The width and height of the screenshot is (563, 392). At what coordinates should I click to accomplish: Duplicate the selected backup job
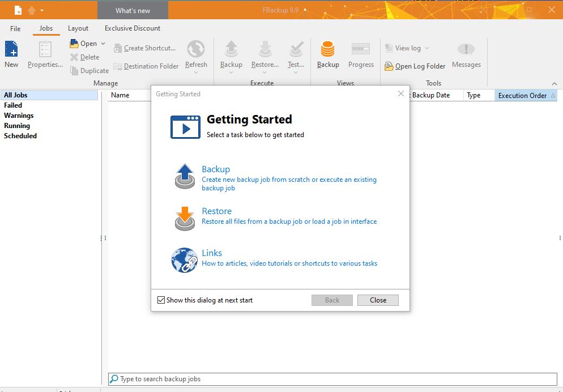(x=89, y=71)
